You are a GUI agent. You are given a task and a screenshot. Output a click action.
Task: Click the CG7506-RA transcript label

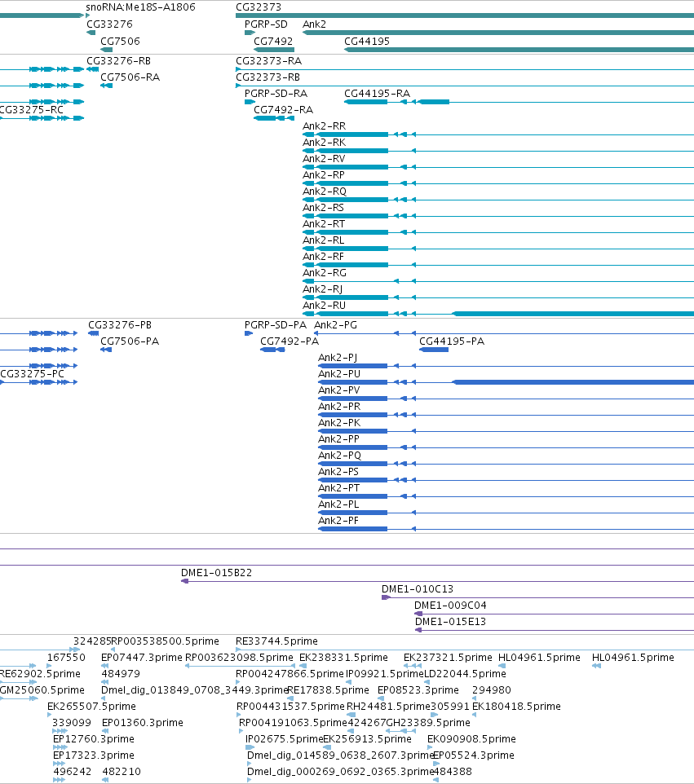(x=130, y=77)
